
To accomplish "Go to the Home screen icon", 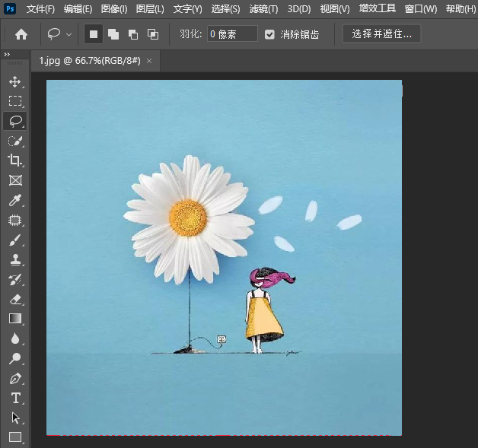I will pyautogui.click(x=21, y=34).
